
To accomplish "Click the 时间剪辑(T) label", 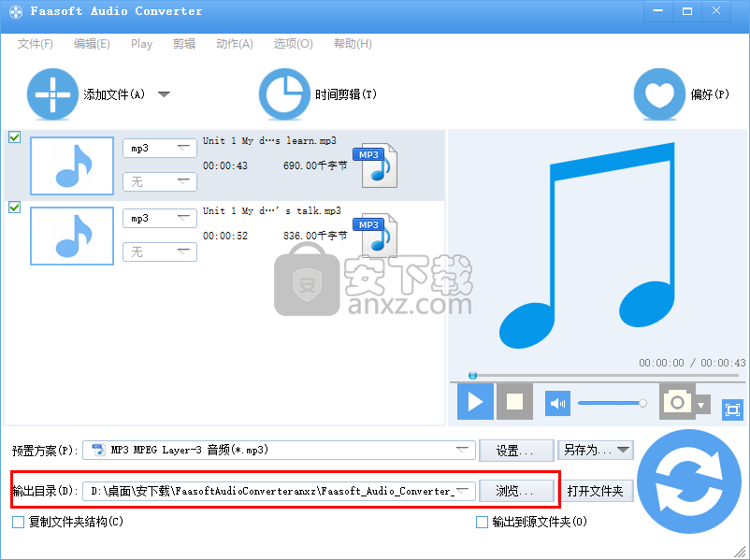I will click(x=346, y=94).
